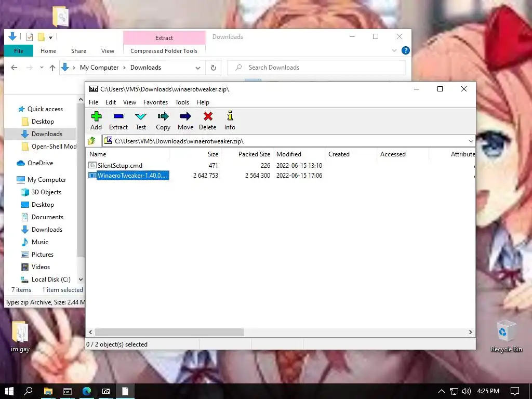Open 7-Zip File menu

point(94,102)
